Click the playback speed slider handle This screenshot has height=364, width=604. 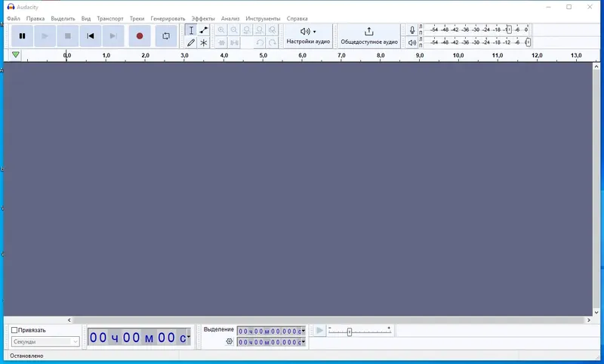(350, 332)
